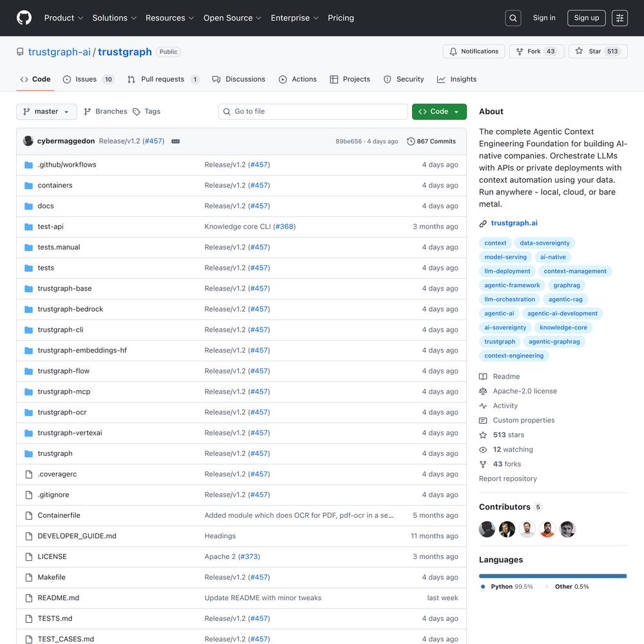View Branches list

coord(106,111)
